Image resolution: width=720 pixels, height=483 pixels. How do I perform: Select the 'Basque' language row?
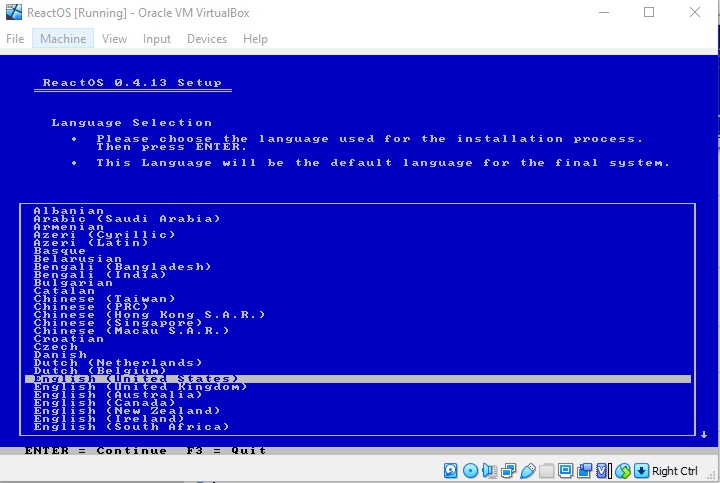358,251
